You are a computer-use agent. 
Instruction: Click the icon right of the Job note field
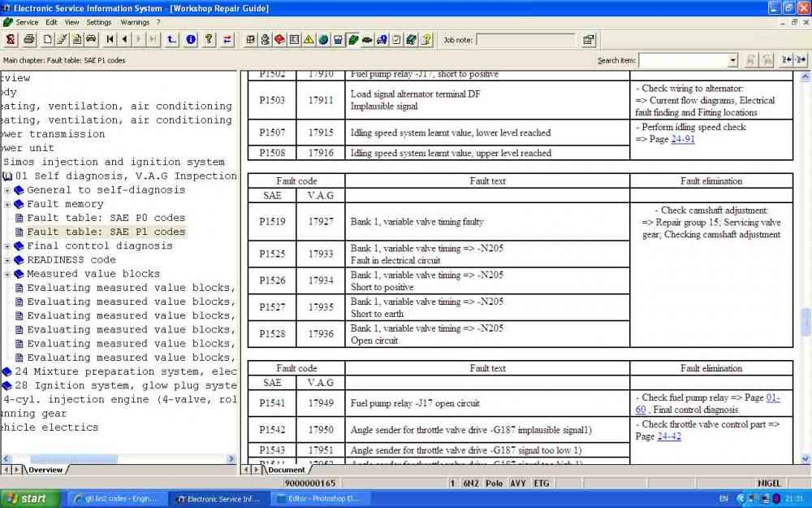tap(589, 40)
